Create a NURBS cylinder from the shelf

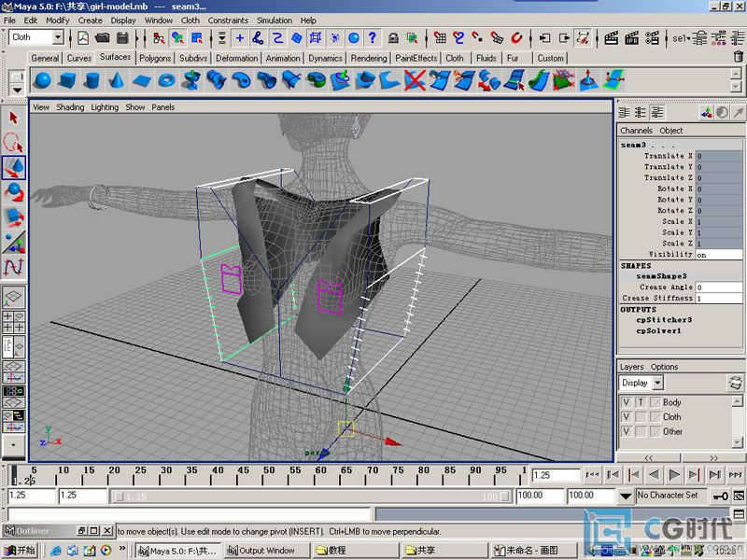click(92, 79)
